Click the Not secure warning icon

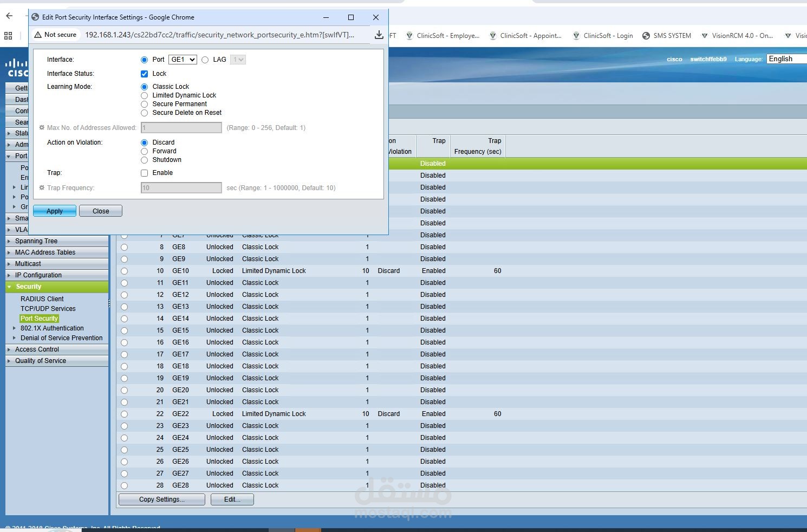click(x=38, y=35)
